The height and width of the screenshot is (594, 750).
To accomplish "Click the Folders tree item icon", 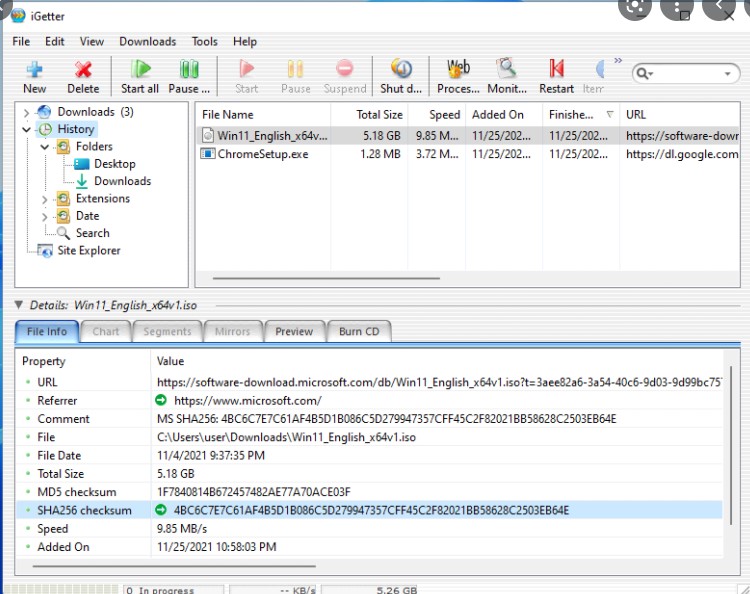I will pos(63,146).
